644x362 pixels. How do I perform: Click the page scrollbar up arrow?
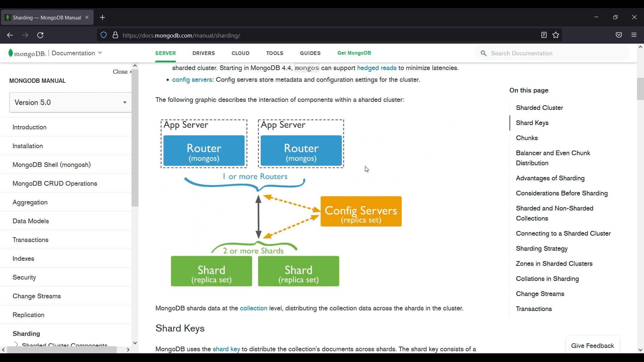coord(640,47)
